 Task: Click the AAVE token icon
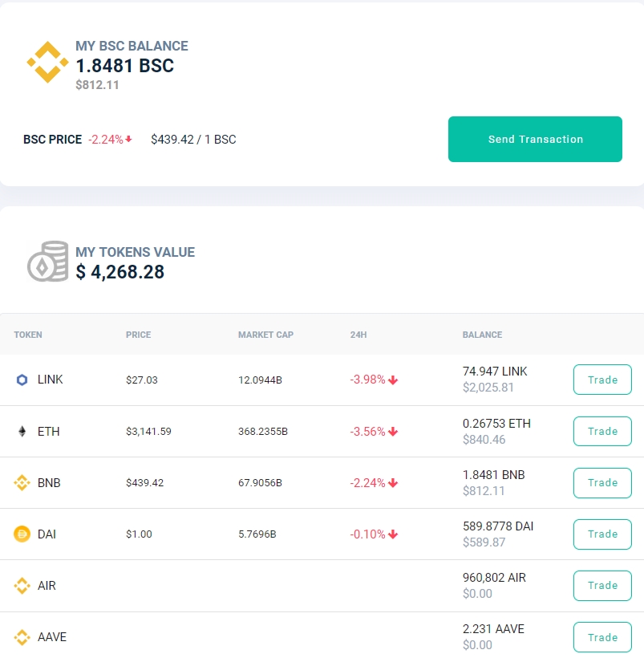(22, 637)
